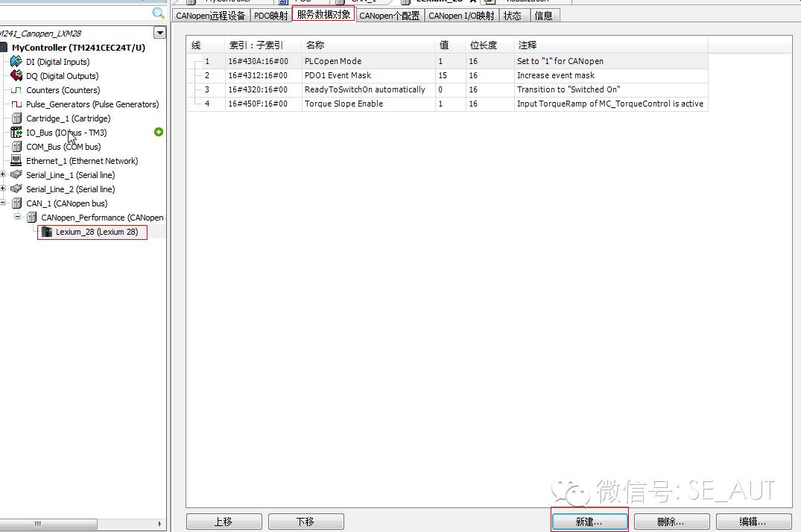
Task: Click the 索引:子索引 column header
Action: [x=263, y=45]
